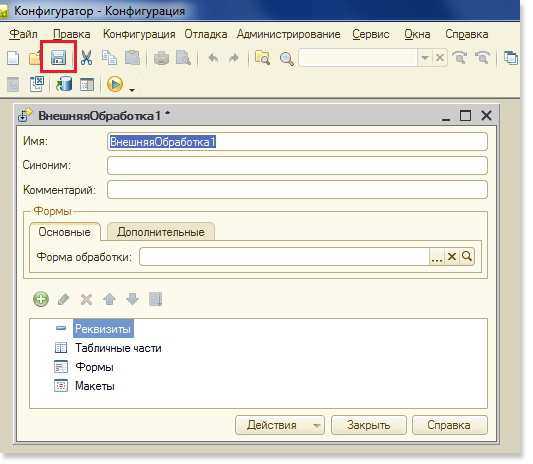Click the Комментарий input field

point(297,190)
